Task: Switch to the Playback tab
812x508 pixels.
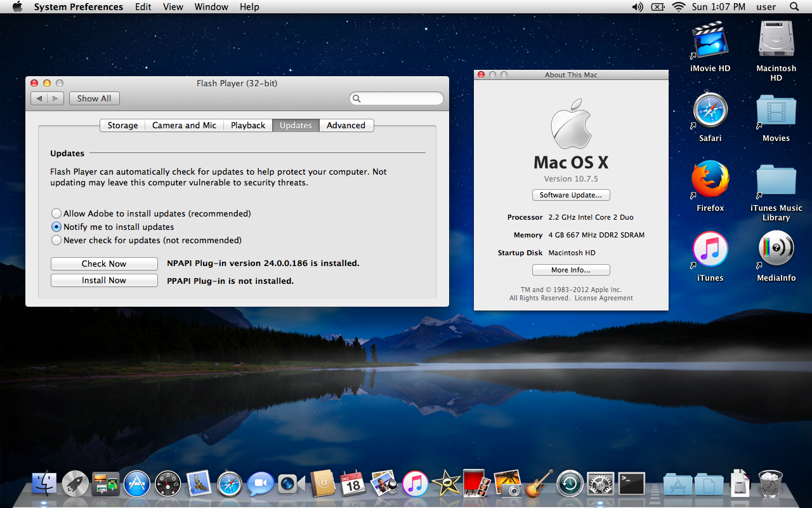Action: click(x=248, y=125)
